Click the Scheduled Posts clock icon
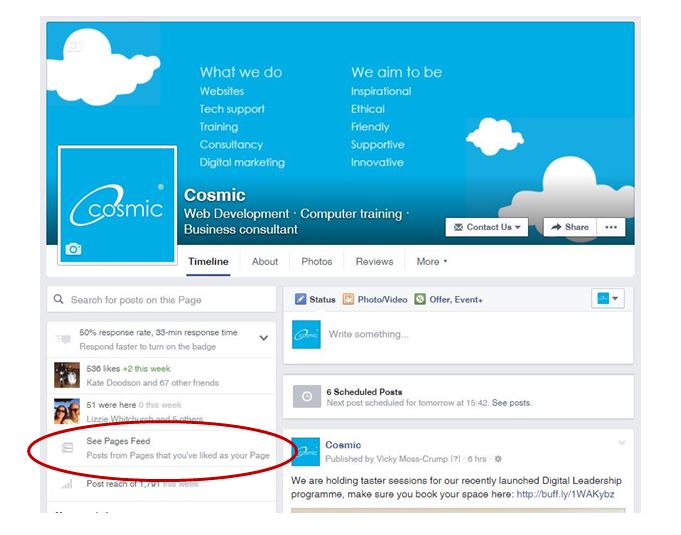This screenshot has height=535, width=681. pos(307,396)
